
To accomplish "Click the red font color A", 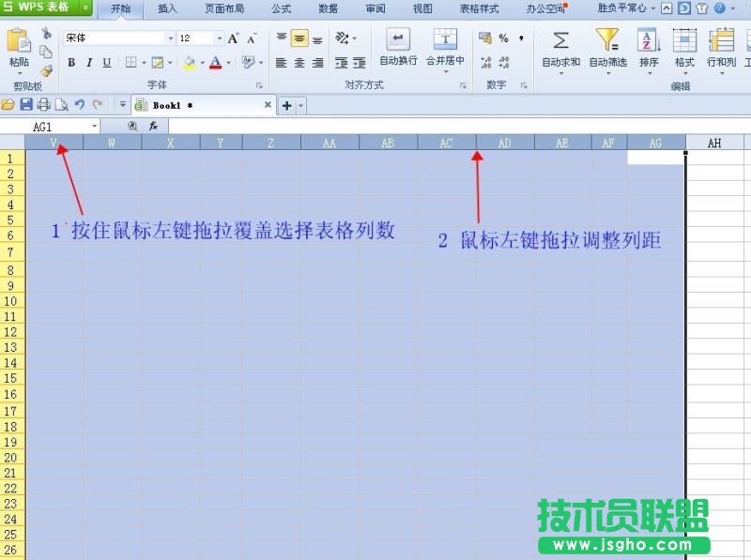I will tap(216, 63).
